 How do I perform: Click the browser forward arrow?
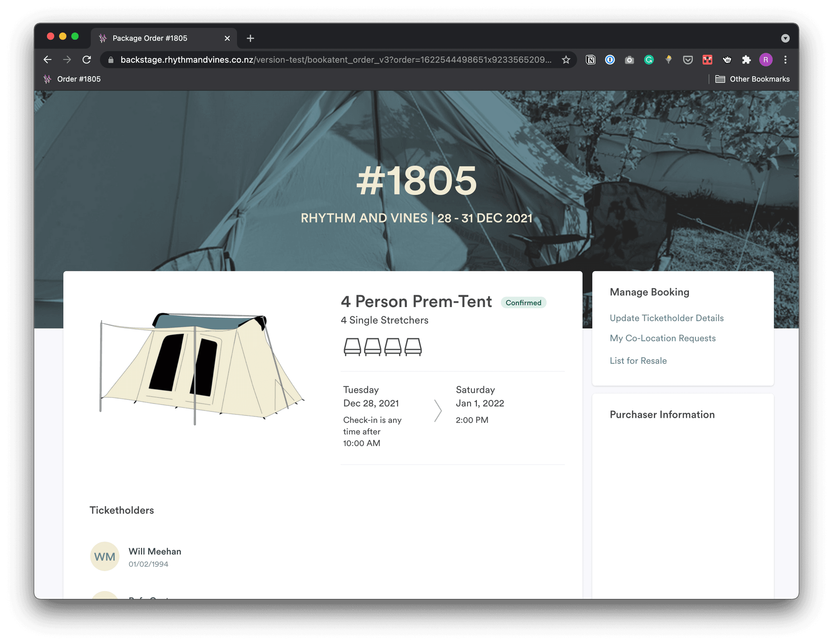point(67,60)
